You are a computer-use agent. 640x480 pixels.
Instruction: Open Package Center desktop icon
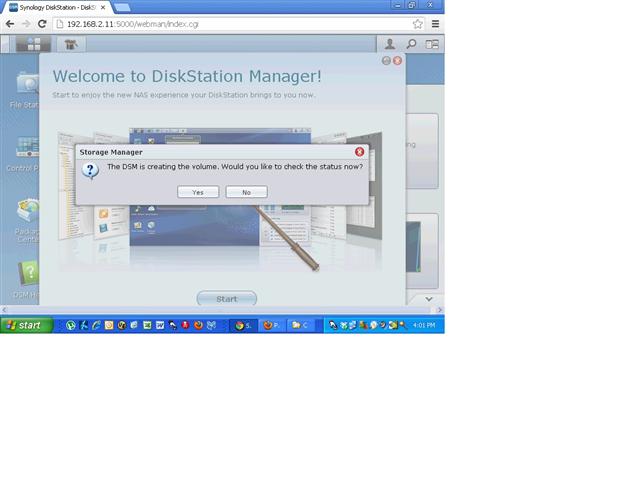(x=27, y=220)
